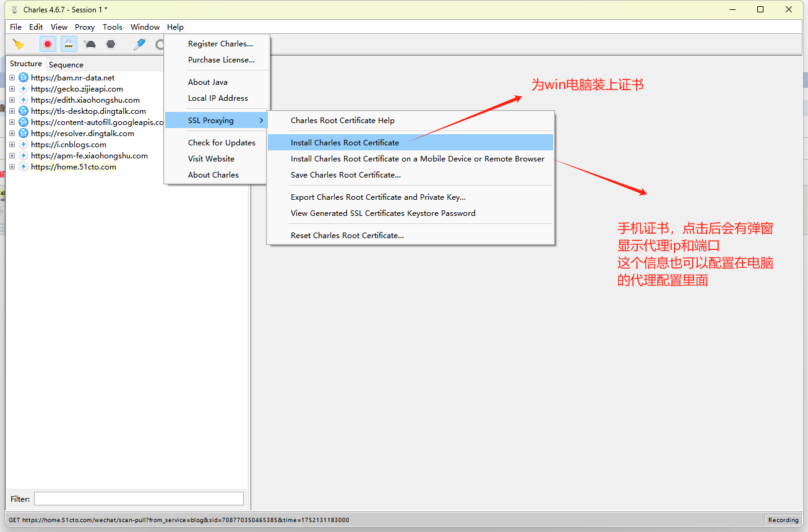
Task: Select the https://tls-desktop.dingtalk.com row text
Action: [x=88, y=111]
